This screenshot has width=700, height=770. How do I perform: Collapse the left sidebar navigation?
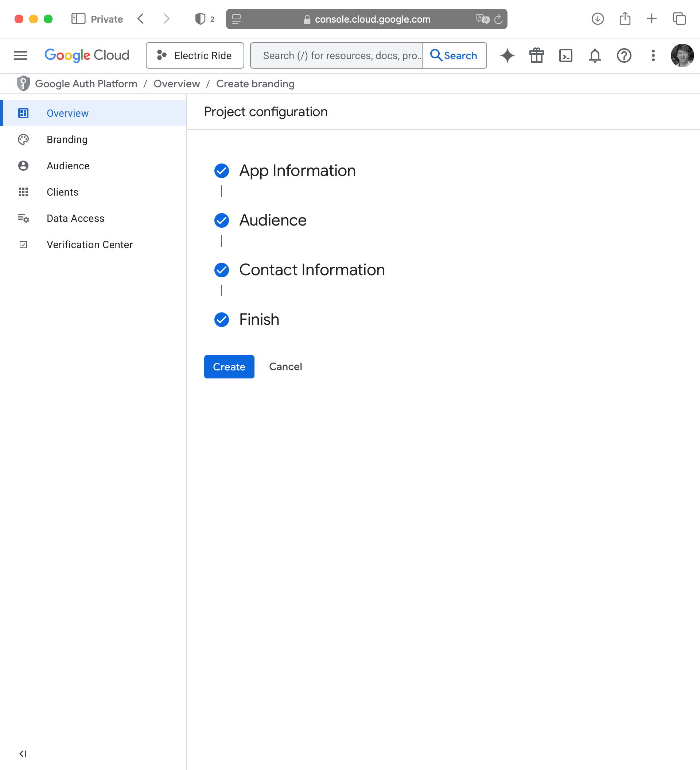pos(23,754)
